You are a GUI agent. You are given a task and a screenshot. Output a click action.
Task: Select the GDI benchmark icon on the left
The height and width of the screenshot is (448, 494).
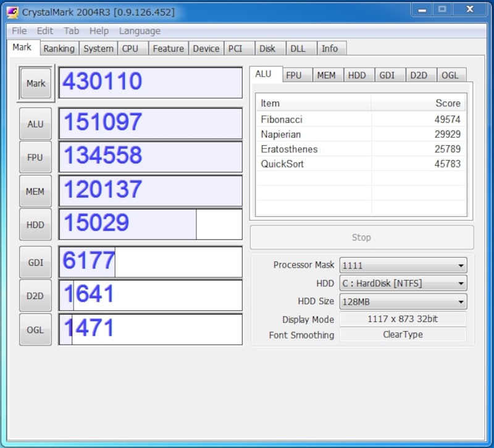point(35,262)
